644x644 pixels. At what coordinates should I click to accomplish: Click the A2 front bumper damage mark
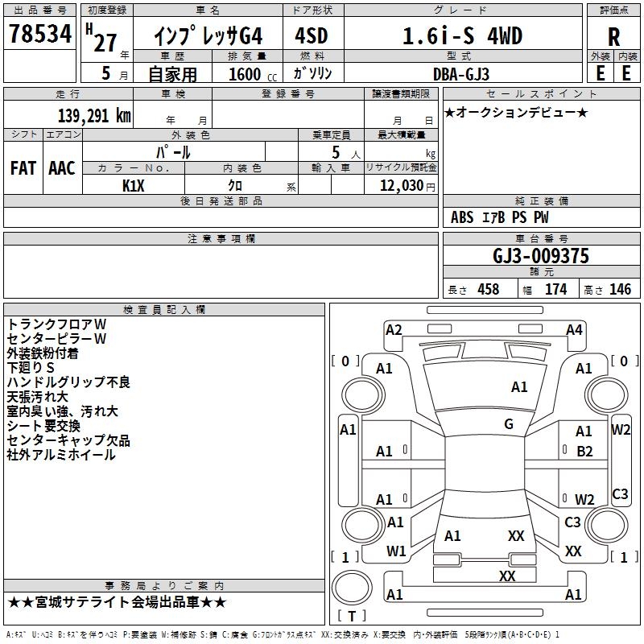pyautogui.click(x=394, y=330)
